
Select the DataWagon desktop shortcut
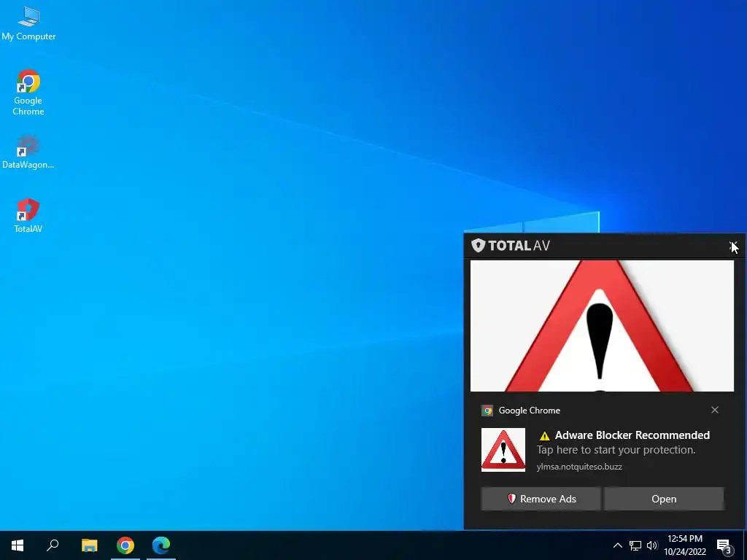[28, 152]
